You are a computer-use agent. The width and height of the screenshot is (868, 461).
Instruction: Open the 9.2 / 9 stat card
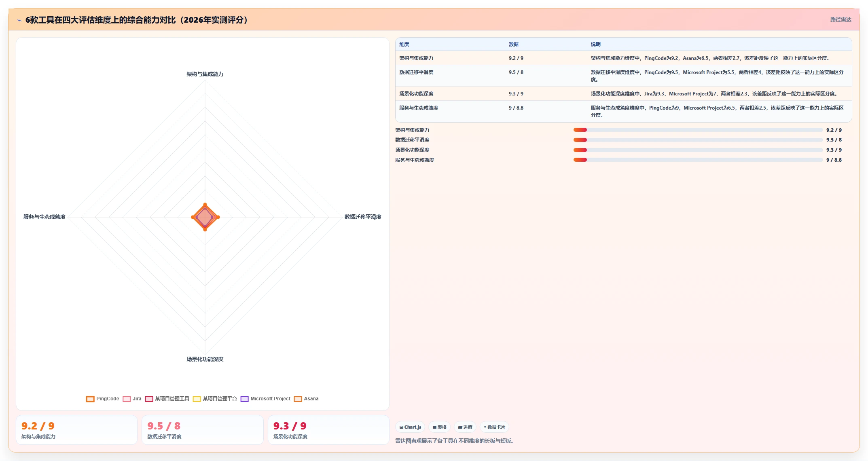[76, 430]
